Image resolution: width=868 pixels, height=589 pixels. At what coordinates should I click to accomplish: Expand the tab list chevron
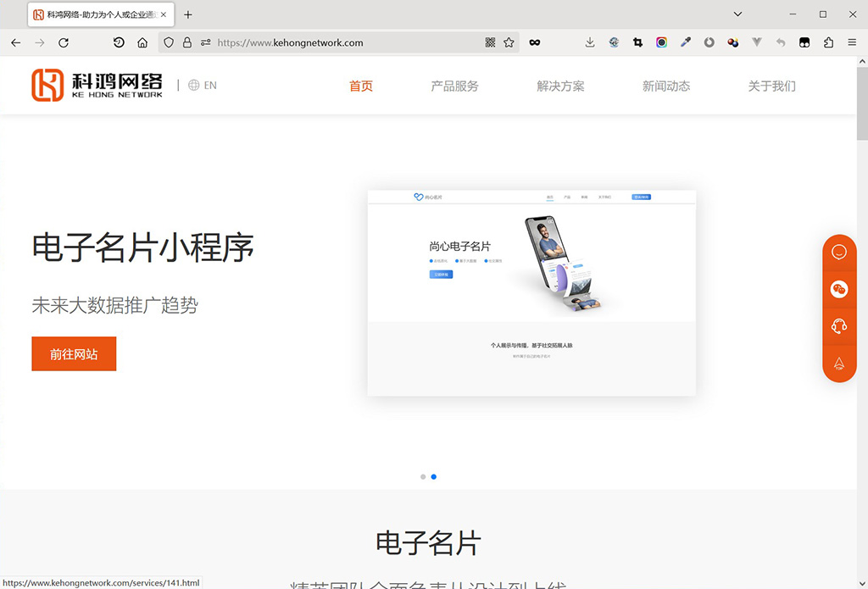click(x=737, y=14)
